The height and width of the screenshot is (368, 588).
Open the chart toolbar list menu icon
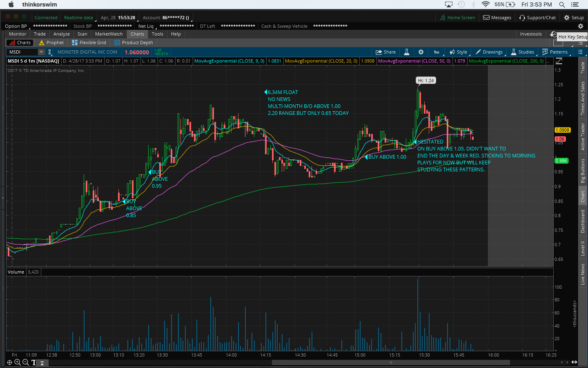click(x=580, y=52)
